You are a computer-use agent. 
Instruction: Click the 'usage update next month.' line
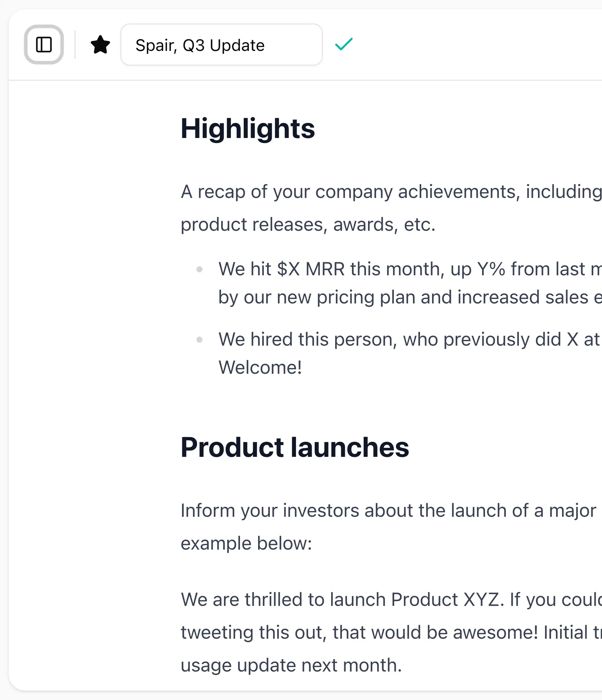[291, 665]
